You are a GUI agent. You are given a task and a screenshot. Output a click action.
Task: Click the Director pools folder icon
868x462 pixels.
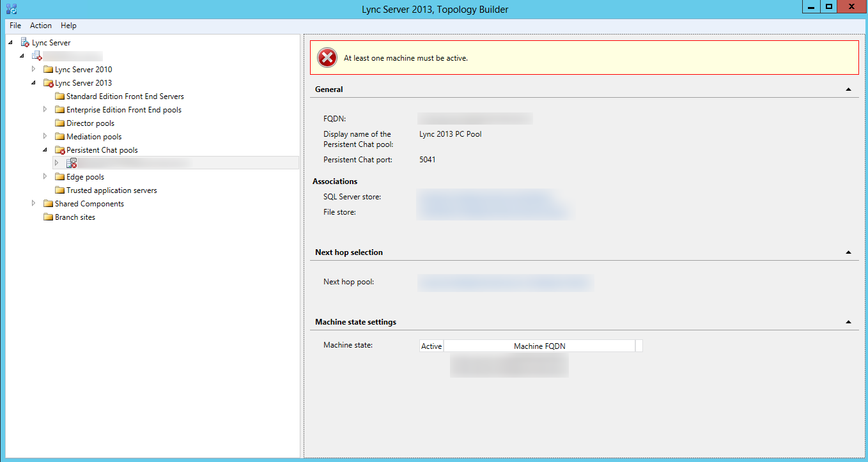59,123
